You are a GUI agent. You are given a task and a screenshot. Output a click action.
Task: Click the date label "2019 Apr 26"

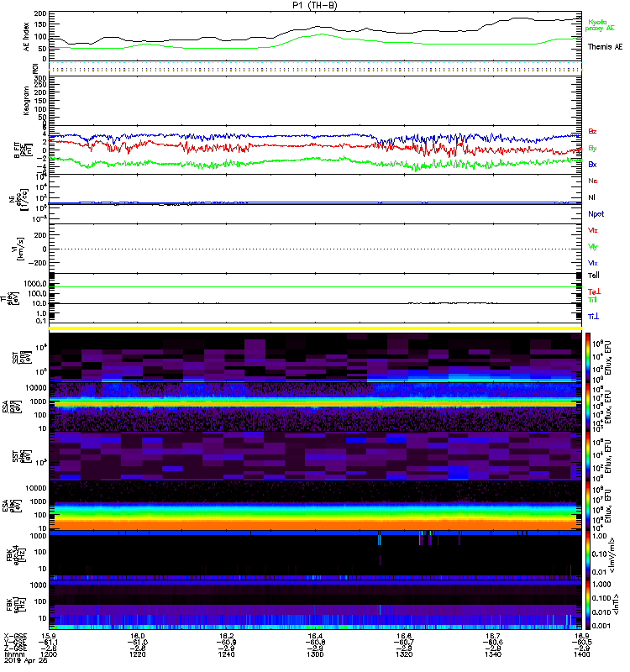[25, 660]
